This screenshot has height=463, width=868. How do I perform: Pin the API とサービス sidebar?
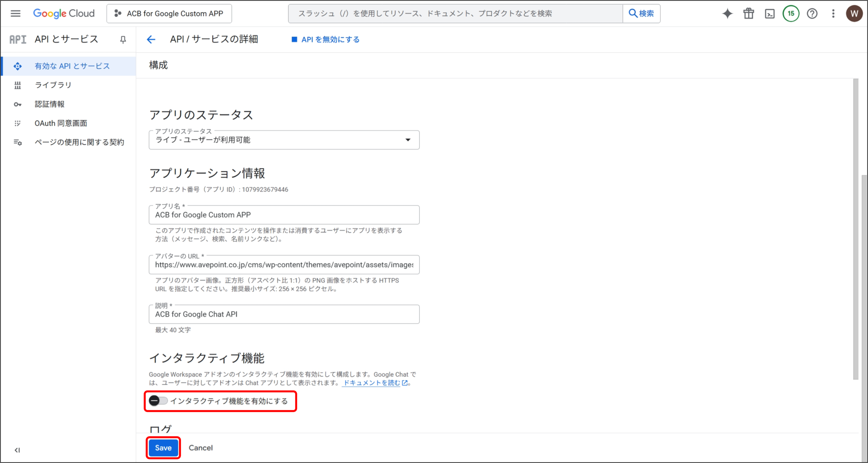[123, 40]
